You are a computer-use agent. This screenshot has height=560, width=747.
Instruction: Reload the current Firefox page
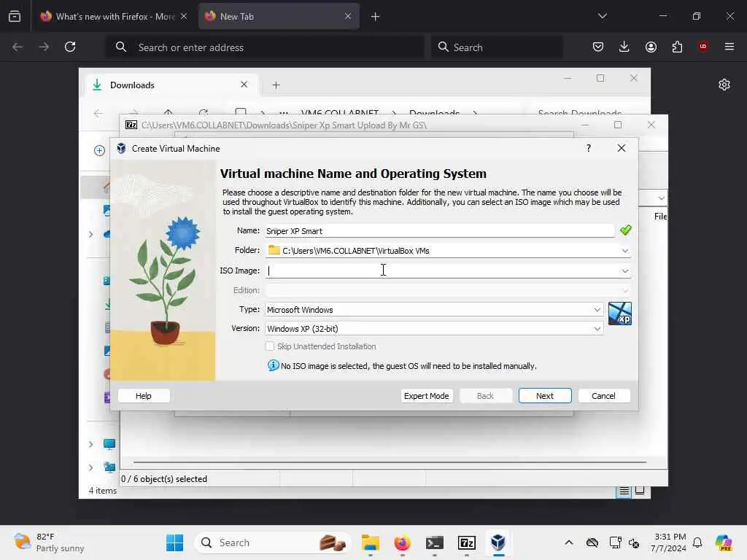[x=70, y=47]
